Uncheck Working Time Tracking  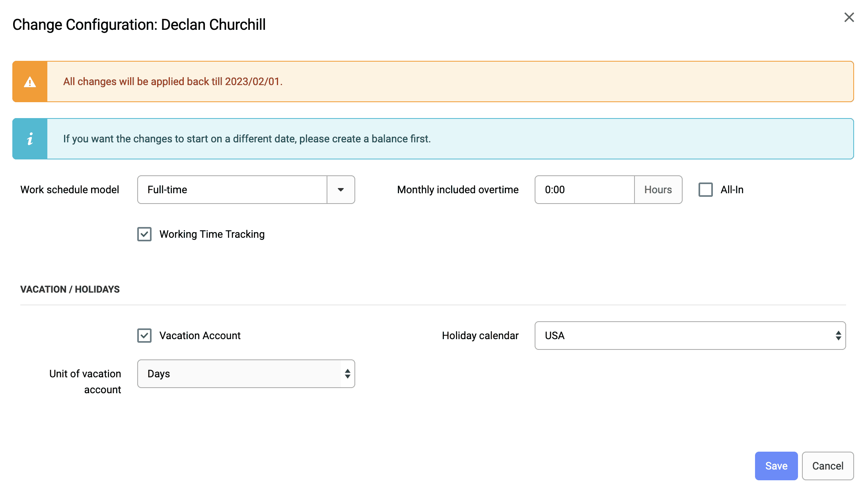click(x=144, y=234)
